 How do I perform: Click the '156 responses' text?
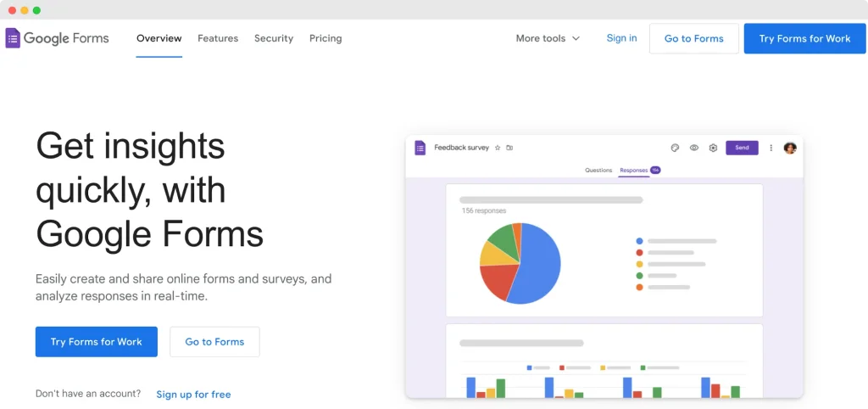(x=484, y=211)
